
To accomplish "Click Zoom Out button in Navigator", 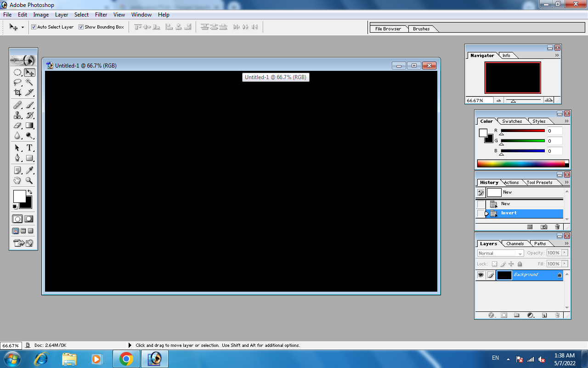I will click(x=498, y=100).
